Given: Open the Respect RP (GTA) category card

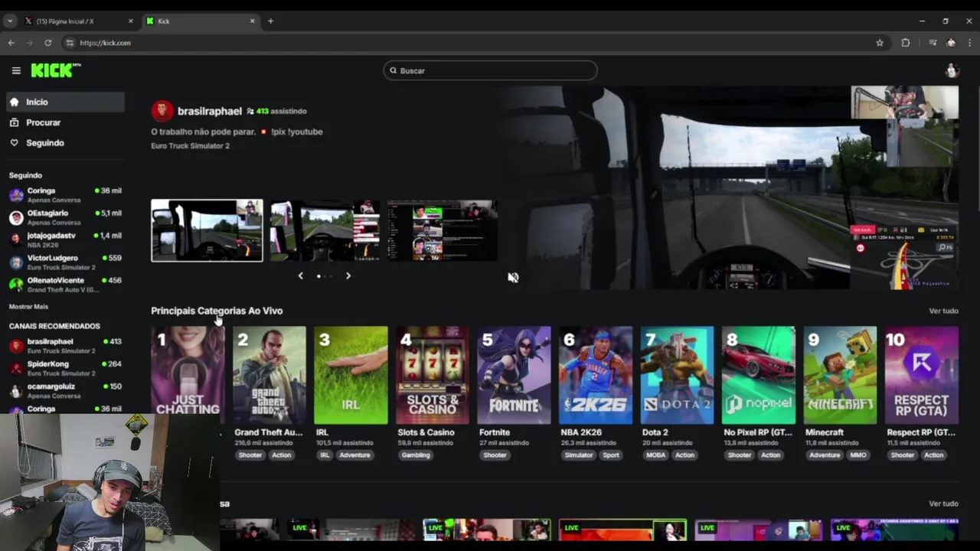Looking at the screenshot, I should 921,375.
